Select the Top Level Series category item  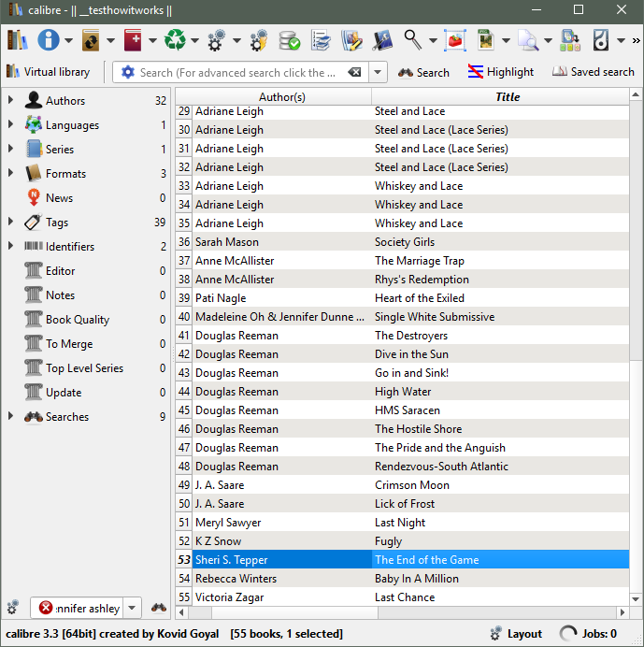click(84, 368)
